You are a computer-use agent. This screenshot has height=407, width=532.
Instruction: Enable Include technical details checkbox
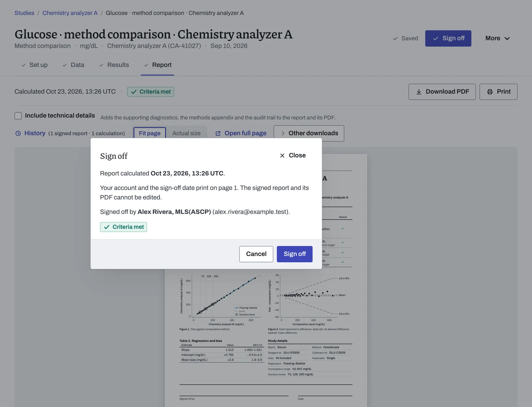click(x=18, y=116)
